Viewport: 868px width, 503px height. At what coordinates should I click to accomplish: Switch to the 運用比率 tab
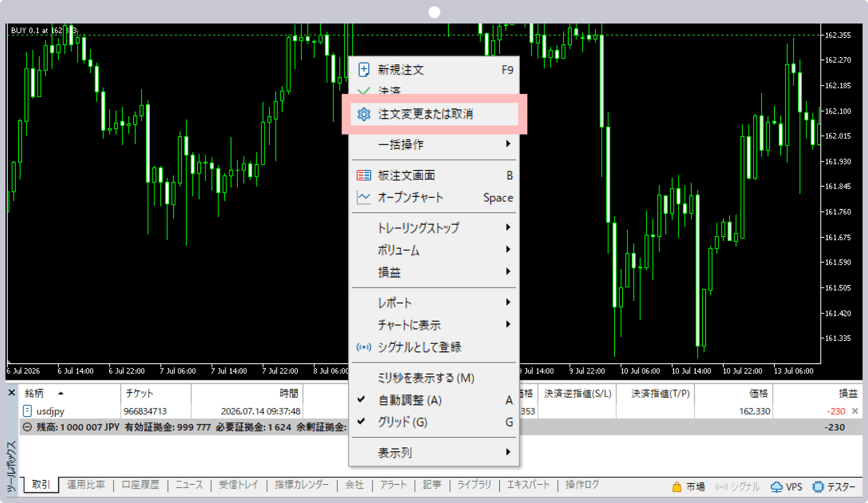pyautogui.click(x=86, y=484)
